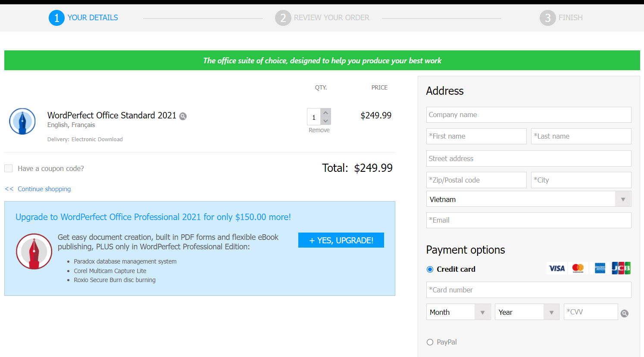Enable the 'Have a coupon code?' checkbox
Viewport: 644px width, 357px height.
point(9,168)
